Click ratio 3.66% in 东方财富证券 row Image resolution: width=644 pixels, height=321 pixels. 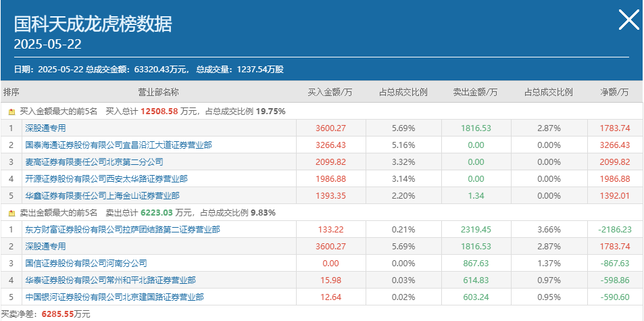pyautogui.click(x=549, y=230)
